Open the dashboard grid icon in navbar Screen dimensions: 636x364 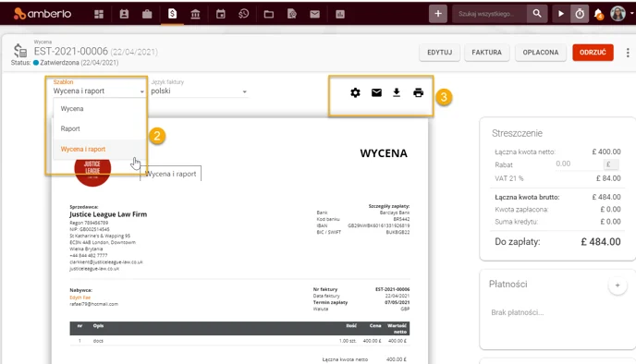click(x=99, y=14)
